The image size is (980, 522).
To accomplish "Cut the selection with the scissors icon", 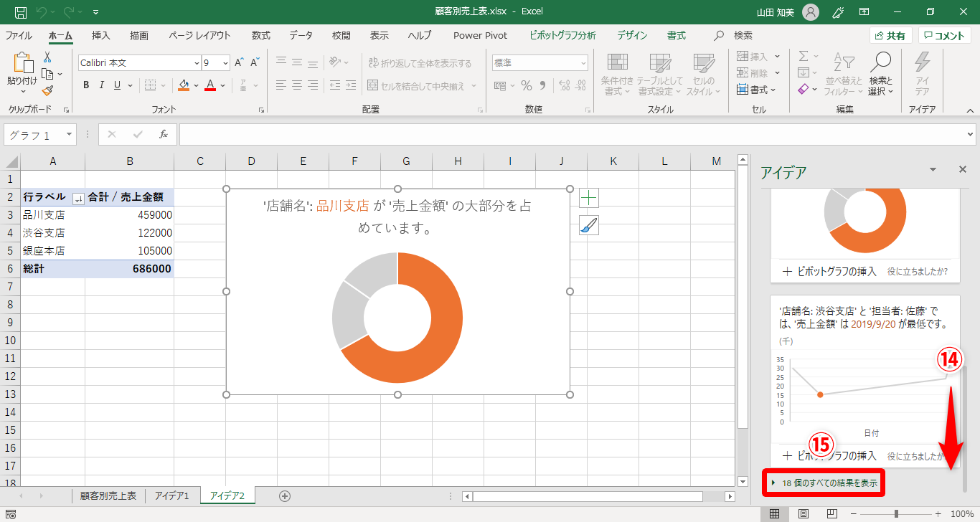I will pyautogui.click(x=47, y=57).
